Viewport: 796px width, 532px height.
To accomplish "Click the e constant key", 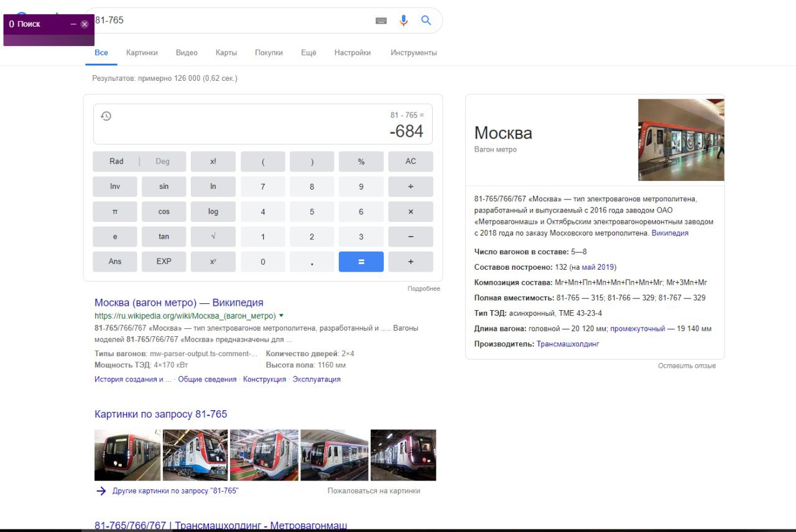I will (x=115, y=236).
